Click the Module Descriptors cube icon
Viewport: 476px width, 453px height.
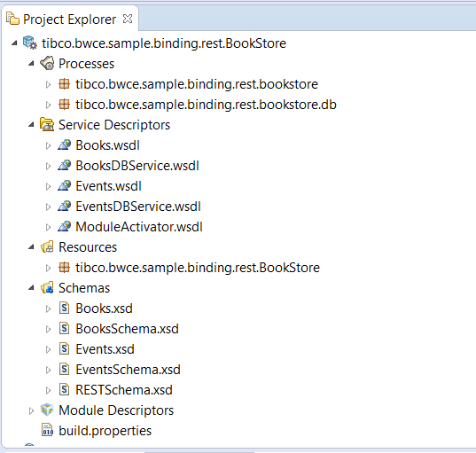point(47,410)
